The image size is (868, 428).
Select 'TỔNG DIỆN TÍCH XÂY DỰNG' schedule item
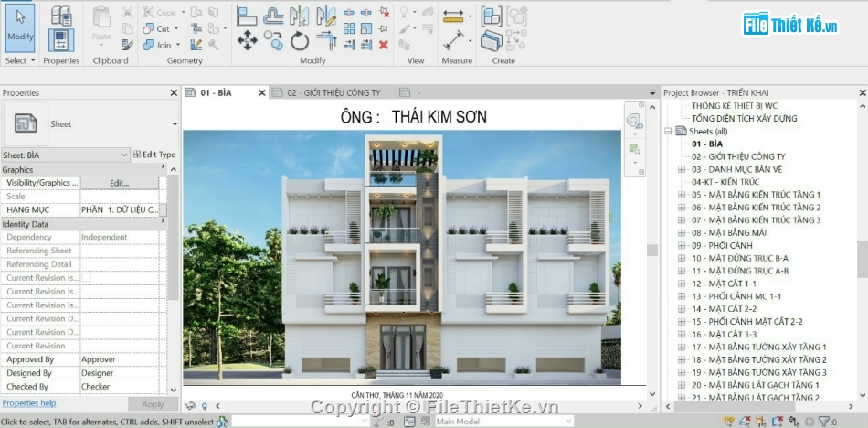coord(744,118)
